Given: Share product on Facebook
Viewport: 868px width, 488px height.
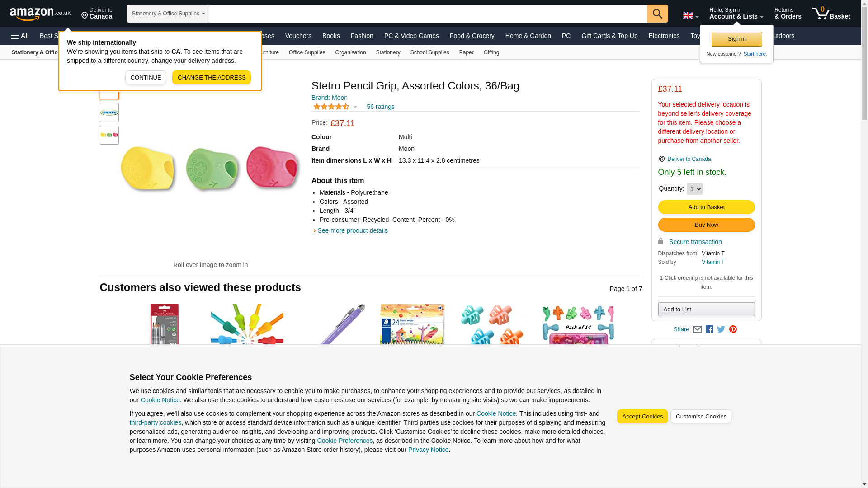Looking at the screenshot, I should [x=709, y=329].
